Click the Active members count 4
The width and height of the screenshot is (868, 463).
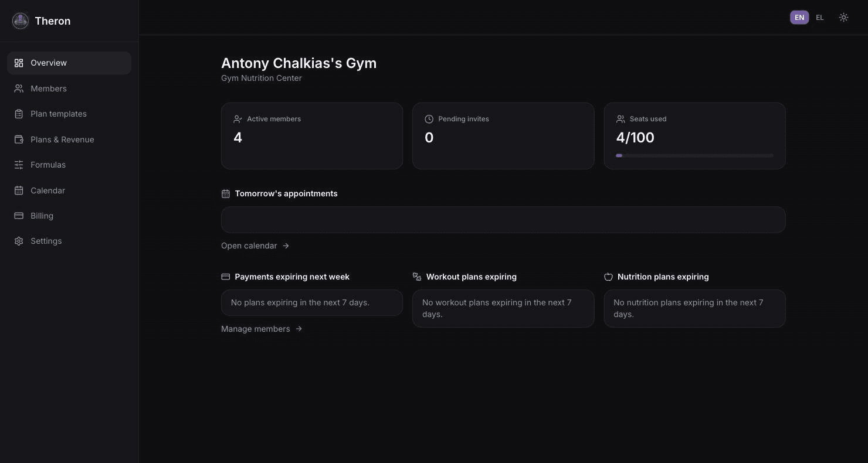click(238, 138)
